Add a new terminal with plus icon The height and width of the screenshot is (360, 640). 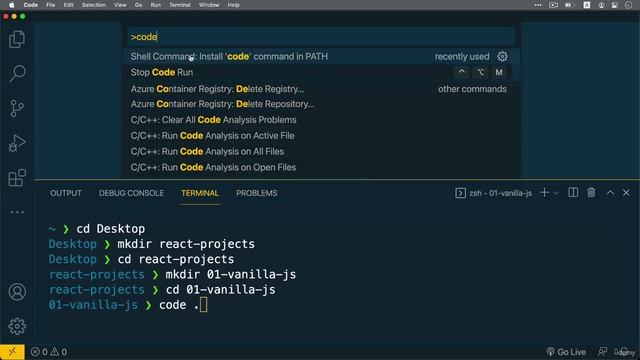[544, 193]
